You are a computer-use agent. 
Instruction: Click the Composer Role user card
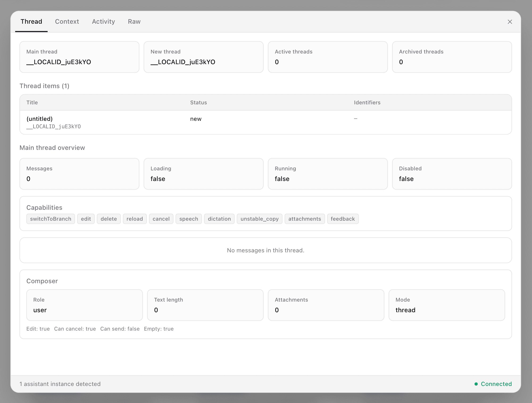(x=85, y=305)
